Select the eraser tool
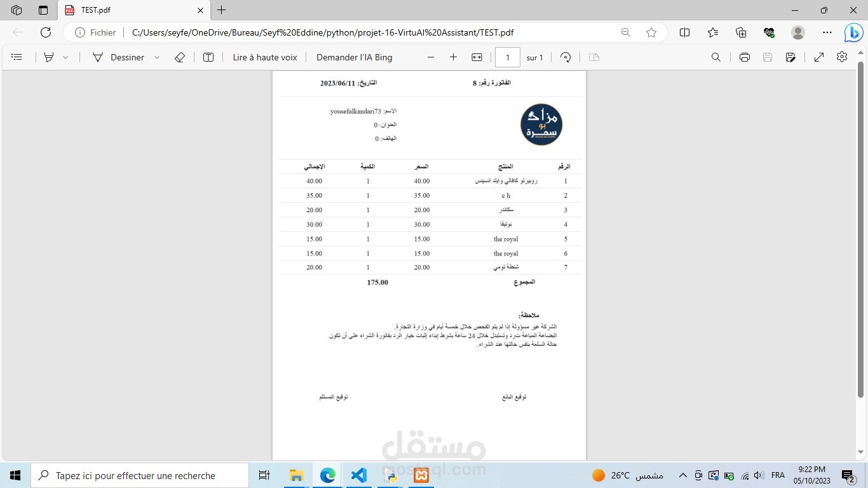Image resolution: width=868 pixels, height=488 pixels. click(x=180, y=57)
